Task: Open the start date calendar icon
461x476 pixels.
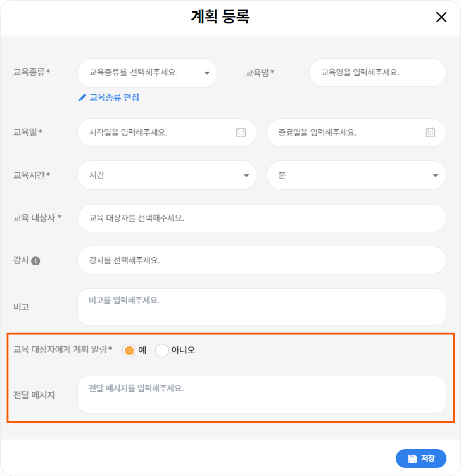Action: (241, 132)
